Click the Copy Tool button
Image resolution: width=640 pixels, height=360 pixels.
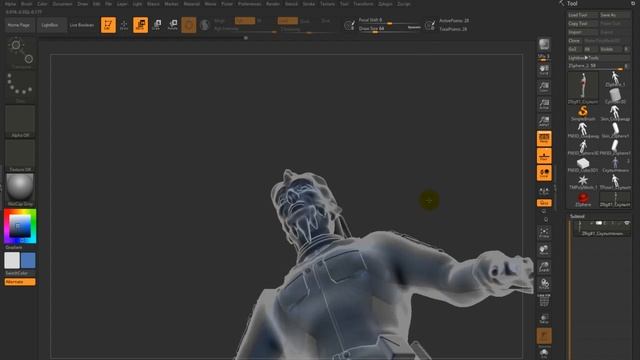tap(583, 23)
